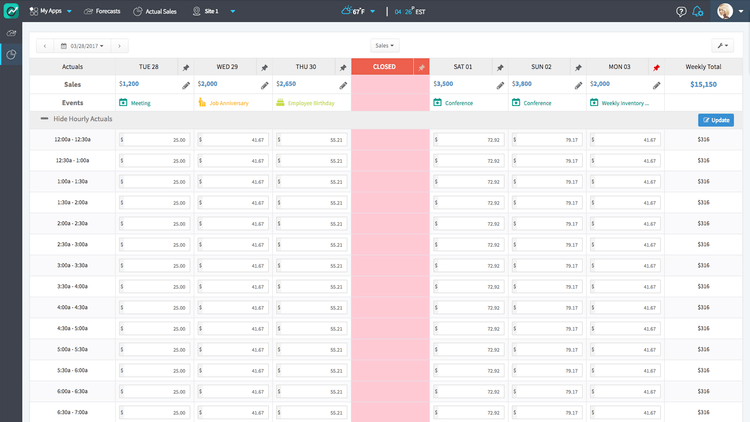Open the Forecasts menu item

[102, 12]
